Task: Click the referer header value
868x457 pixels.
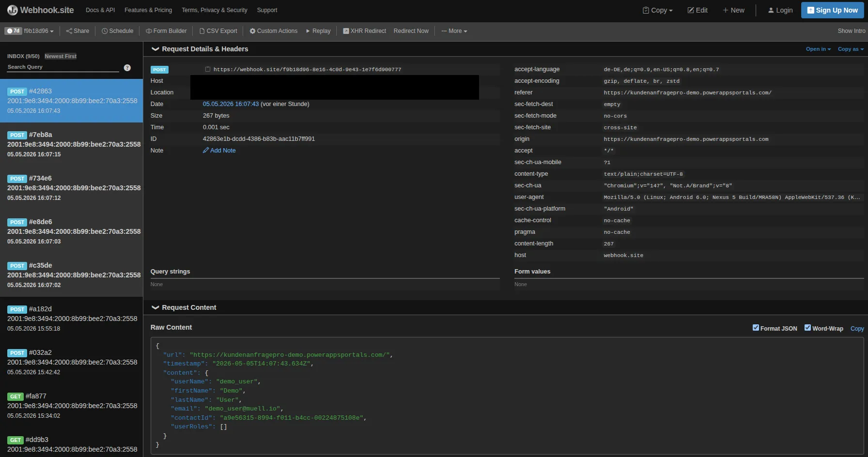Action: tap(687, 92)
